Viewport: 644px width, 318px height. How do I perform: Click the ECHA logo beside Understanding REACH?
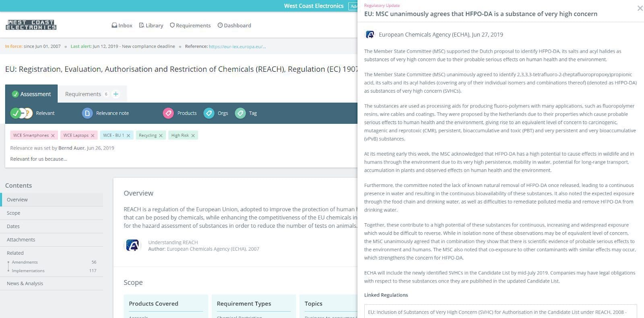point(132,245)
